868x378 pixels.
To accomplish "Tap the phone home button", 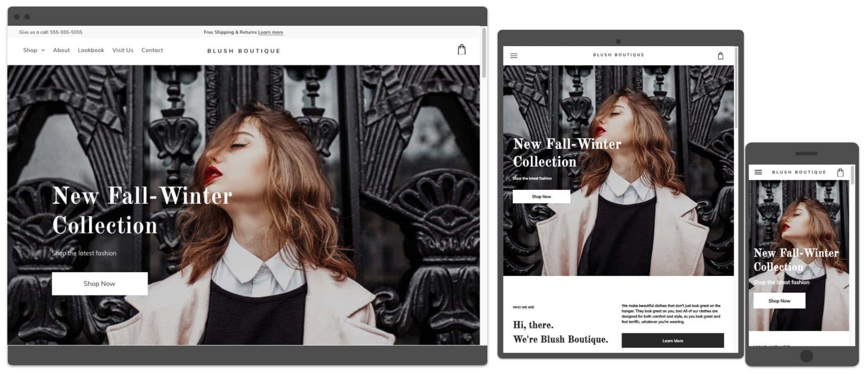I will pyautogui.click(x=806, y=356).
